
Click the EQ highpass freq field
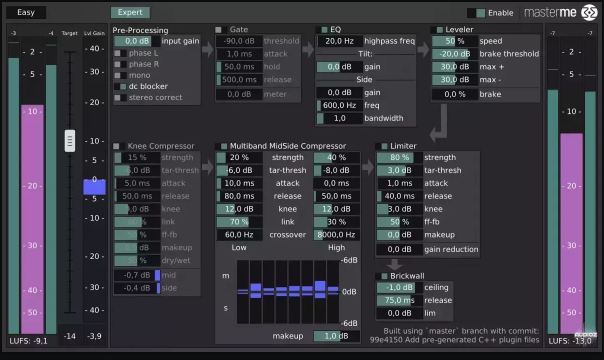[339, 41]
